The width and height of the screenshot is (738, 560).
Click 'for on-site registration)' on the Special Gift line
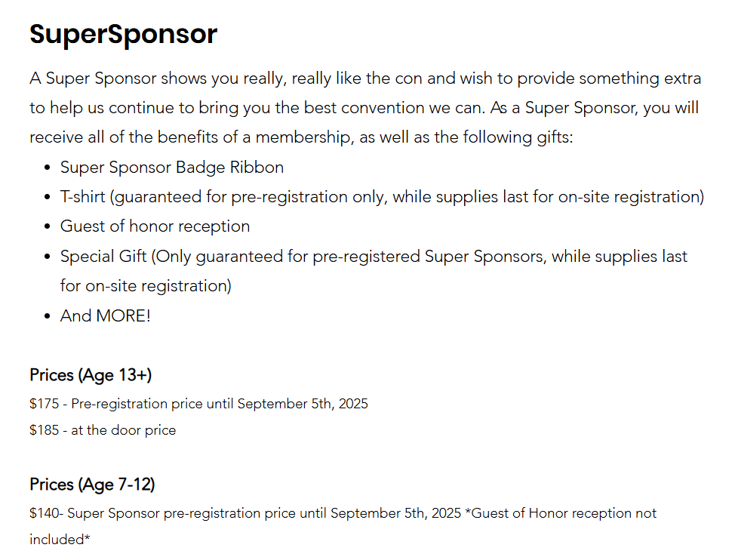click(x=146, y=286)
